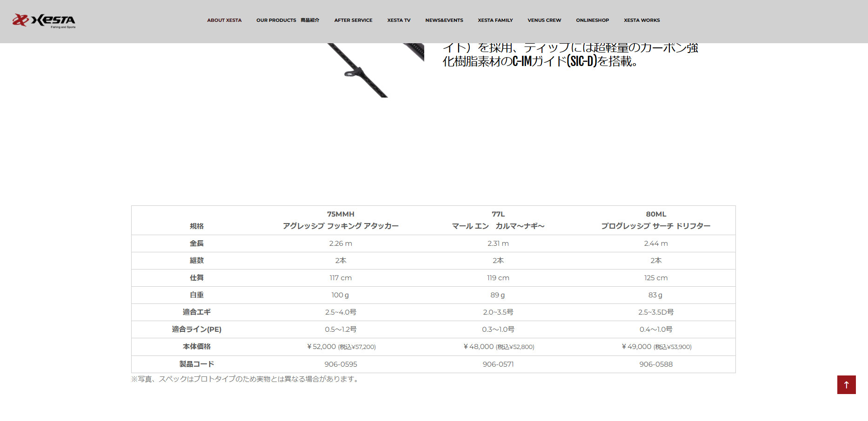The height and width of the screenshot is (421, 868).
Task: Open NEWS&EVENTS menu item
Action: 444,20
